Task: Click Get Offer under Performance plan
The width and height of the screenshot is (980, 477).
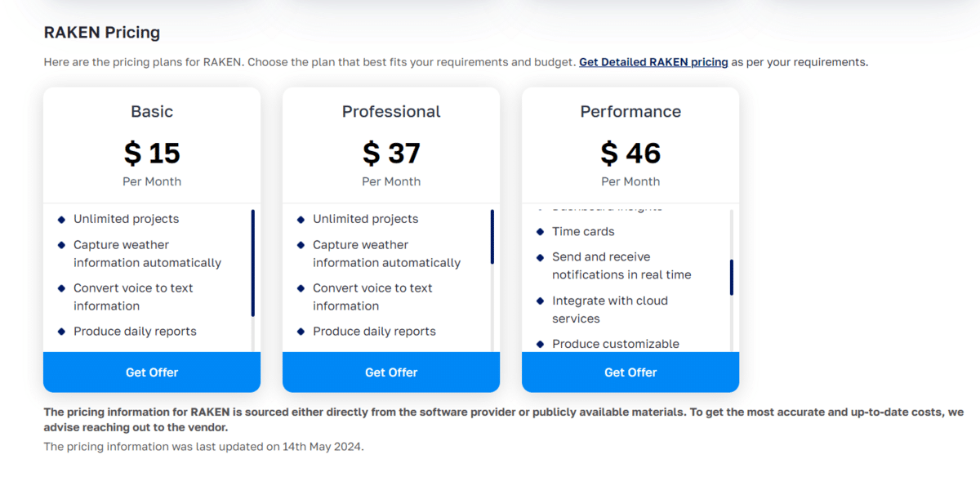Action: pos(630,372)
